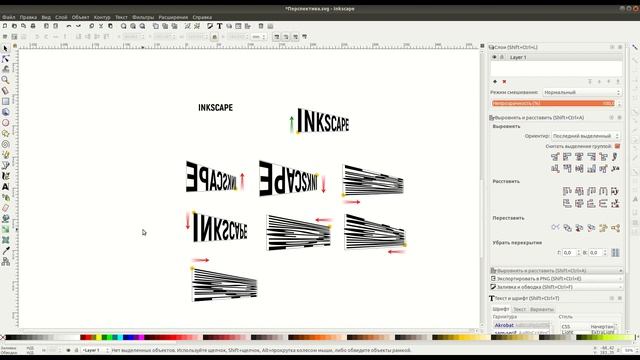Open the Расширения menu
This screenshot has height=360, width=640.
[173, 17]
